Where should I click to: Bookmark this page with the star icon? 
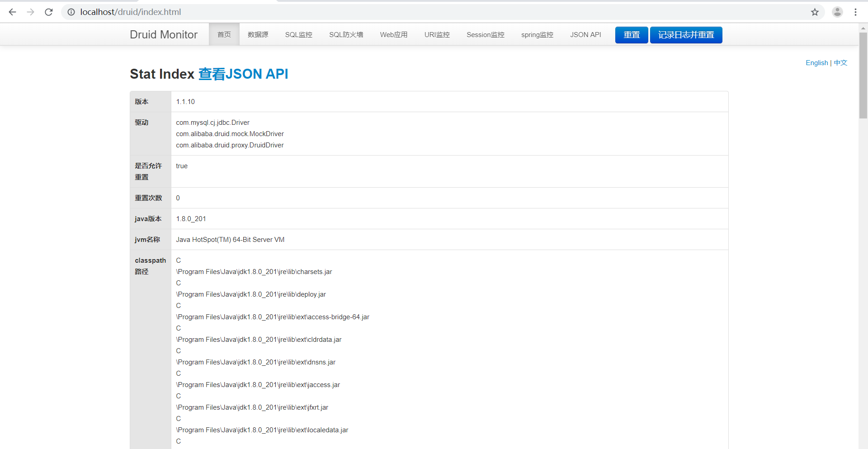pos(815,12)
